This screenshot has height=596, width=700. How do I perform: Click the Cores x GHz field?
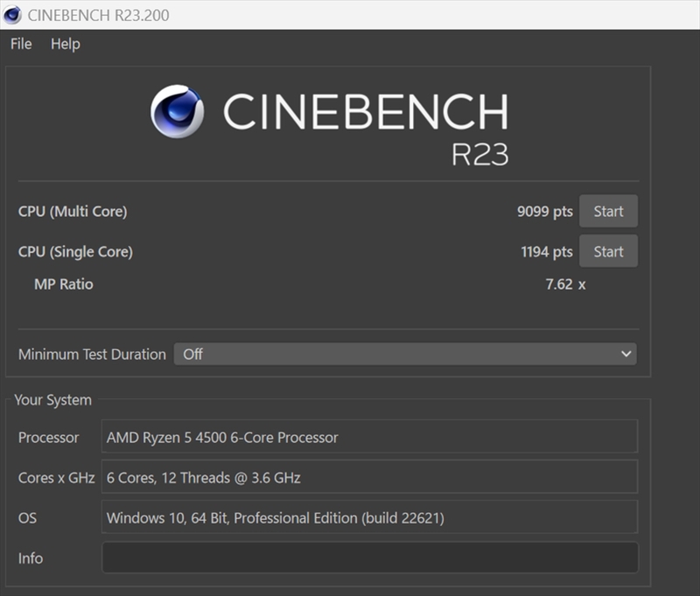pos(369,477)
